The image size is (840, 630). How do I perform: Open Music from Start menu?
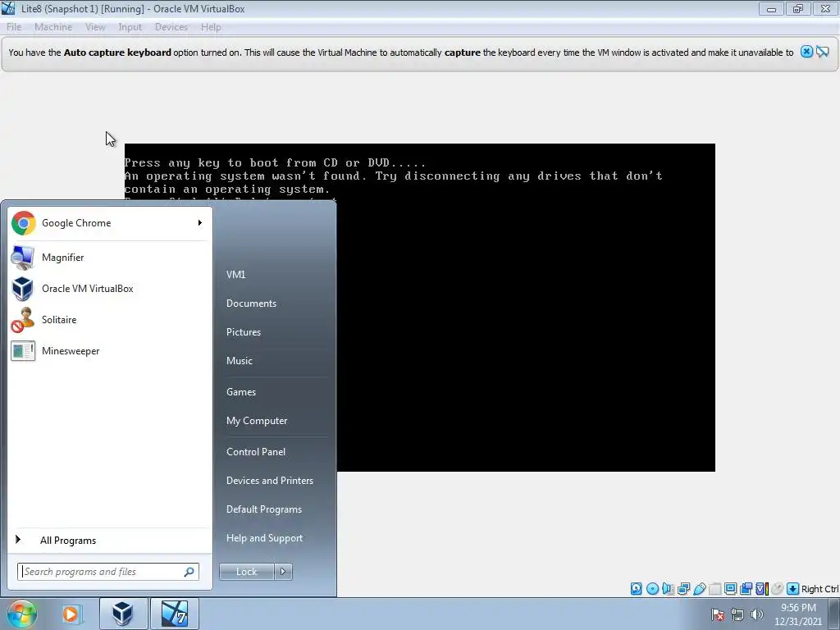click(x=239, y=361)
